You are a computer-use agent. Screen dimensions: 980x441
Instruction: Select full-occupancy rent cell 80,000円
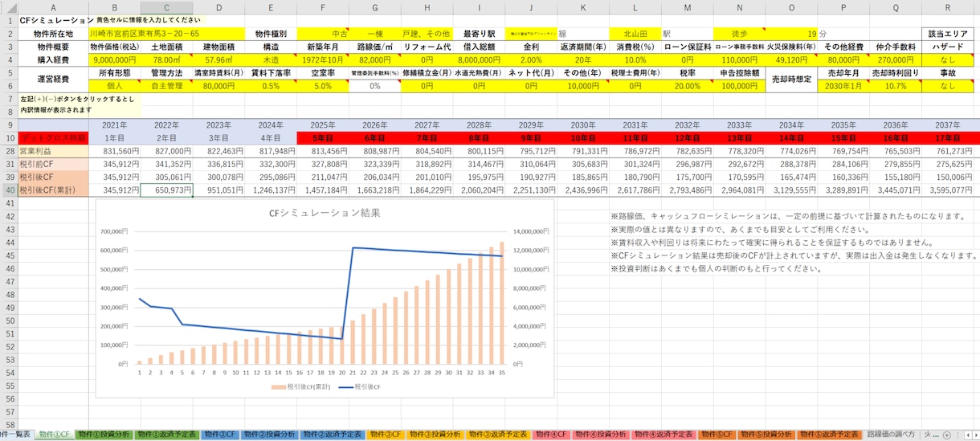pyautogui.click(x=218, y=86)
